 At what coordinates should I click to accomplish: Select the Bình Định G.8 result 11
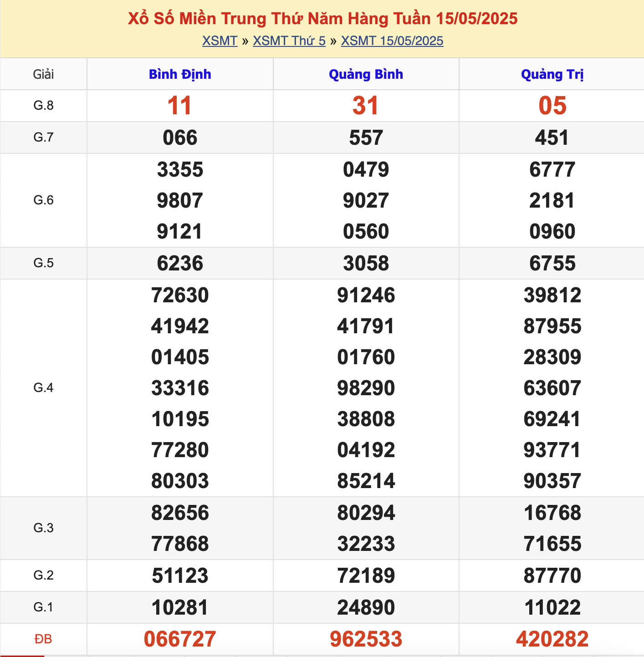click(x=180, y=106)
